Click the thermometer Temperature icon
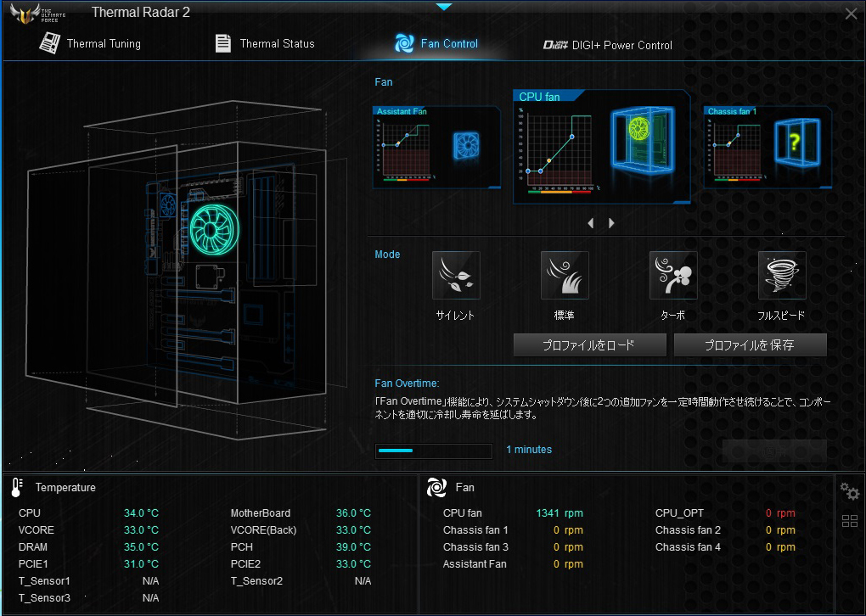This screenshot has height=616, width=866. (17, 487)
